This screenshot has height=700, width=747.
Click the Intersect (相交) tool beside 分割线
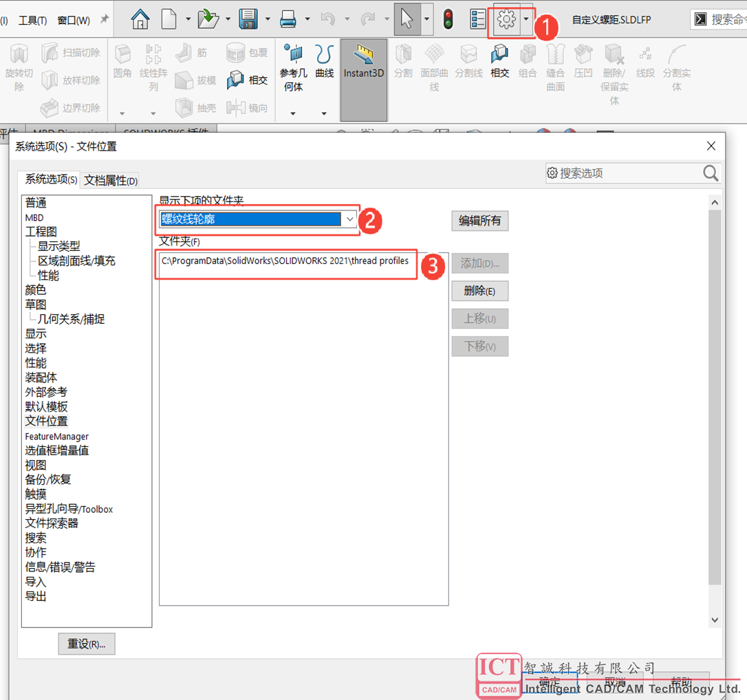click(500, 61)
